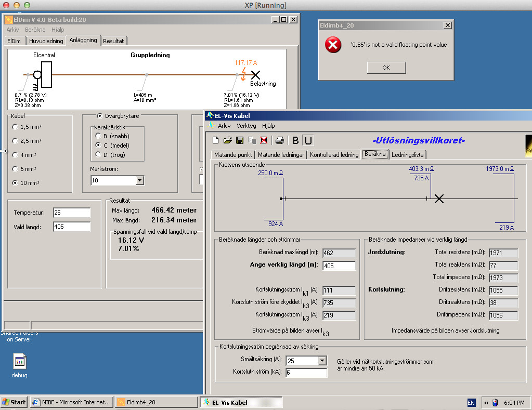Click the save floppy disk icon

tap(240, 140)
